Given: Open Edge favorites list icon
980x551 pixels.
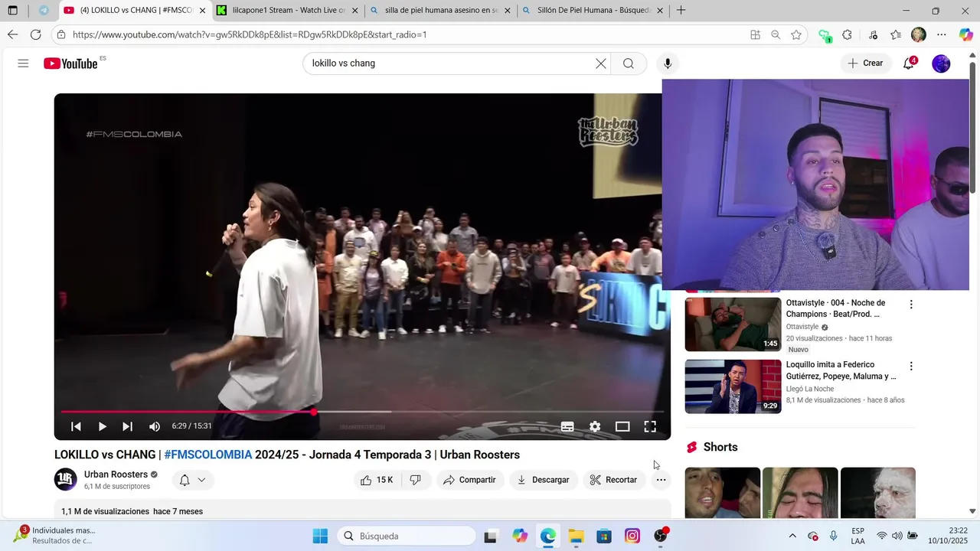Looking at the screenshot, I should pos(896,34).
